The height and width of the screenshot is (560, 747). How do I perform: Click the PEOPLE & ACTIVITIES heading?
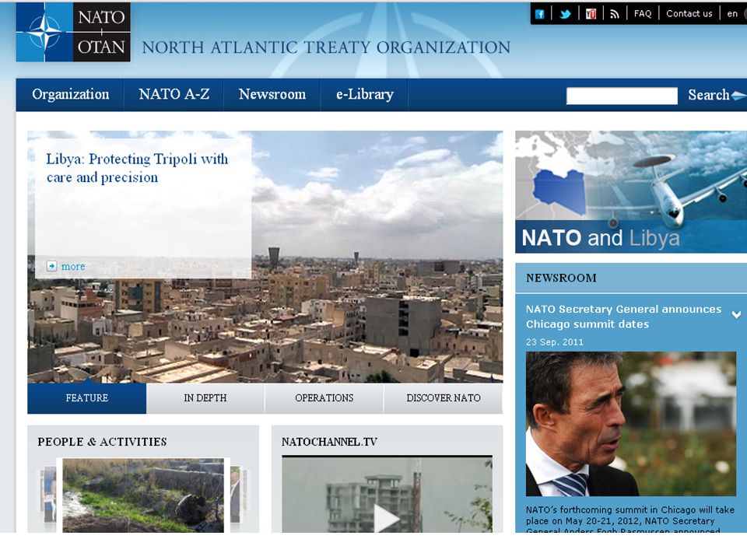point(102,442)
